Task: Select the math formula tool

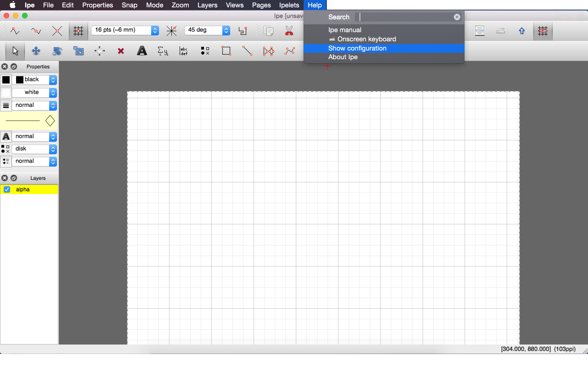Action: [163, 51]
